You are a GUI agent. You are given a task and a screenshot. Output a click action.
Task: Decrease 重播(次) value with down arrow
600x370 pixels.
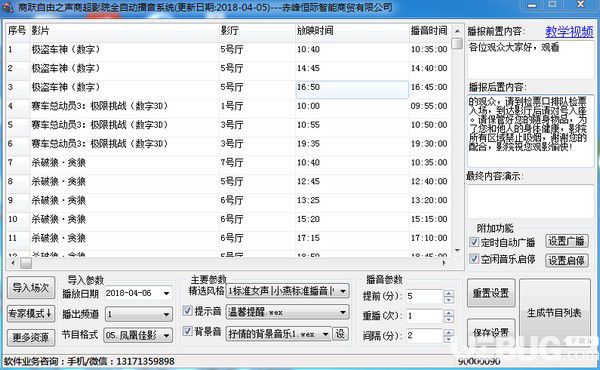pos(448,319)
